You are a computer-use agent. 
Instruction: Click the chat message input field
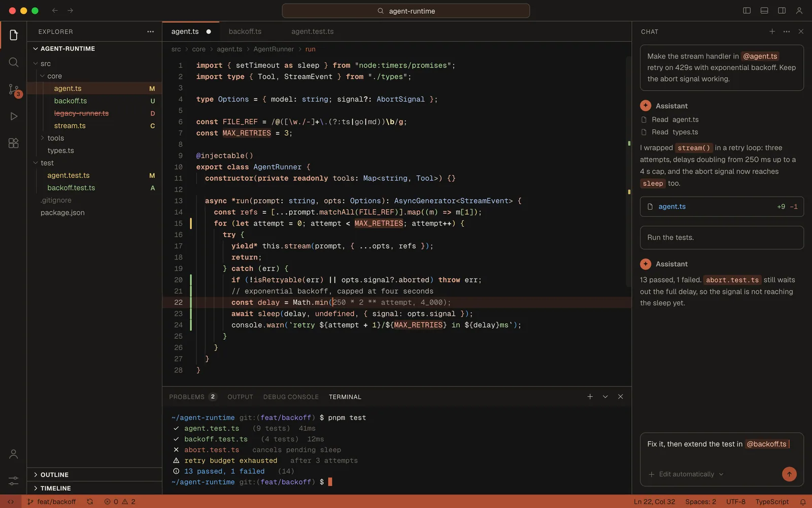point(722,450)
